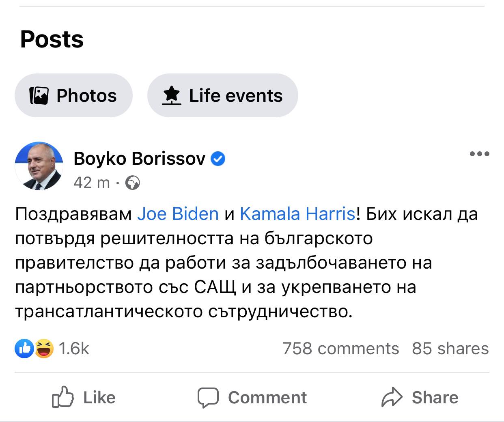
Task: Open the three-dot post options menu
Action: (x=479, y=154)
